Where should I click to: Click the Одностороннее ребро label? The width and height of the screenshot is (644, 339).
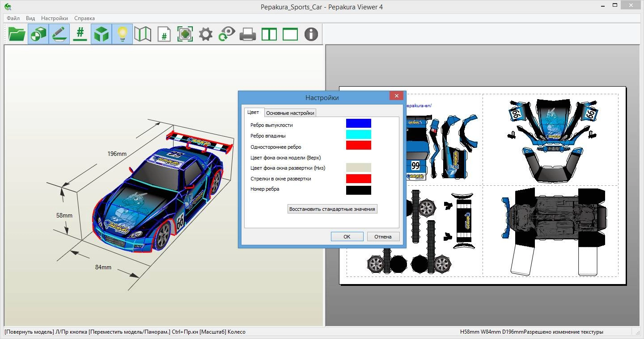(276, 147)
